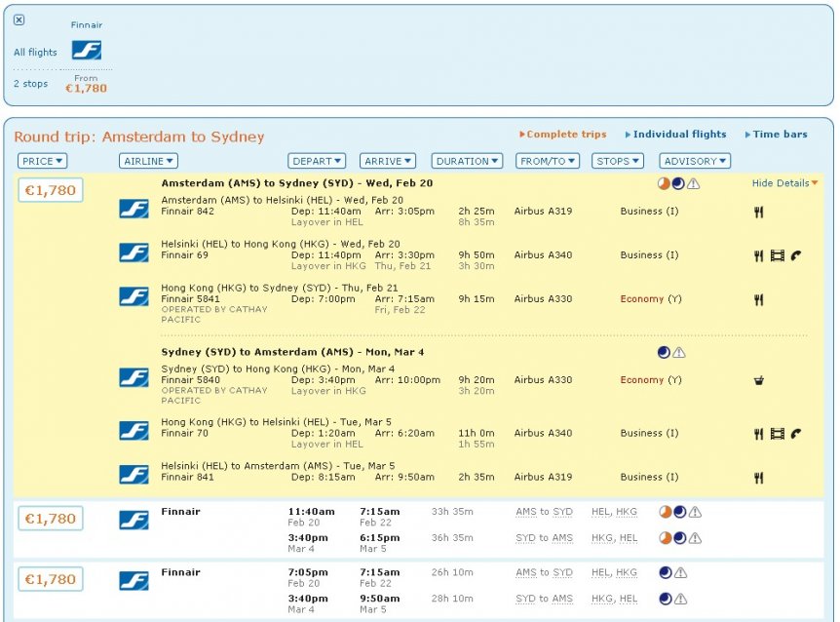Click the overnight moon icon on the Sydney to Amsterdam header
This screenshot has height=622, width=840.
(664, 353)
